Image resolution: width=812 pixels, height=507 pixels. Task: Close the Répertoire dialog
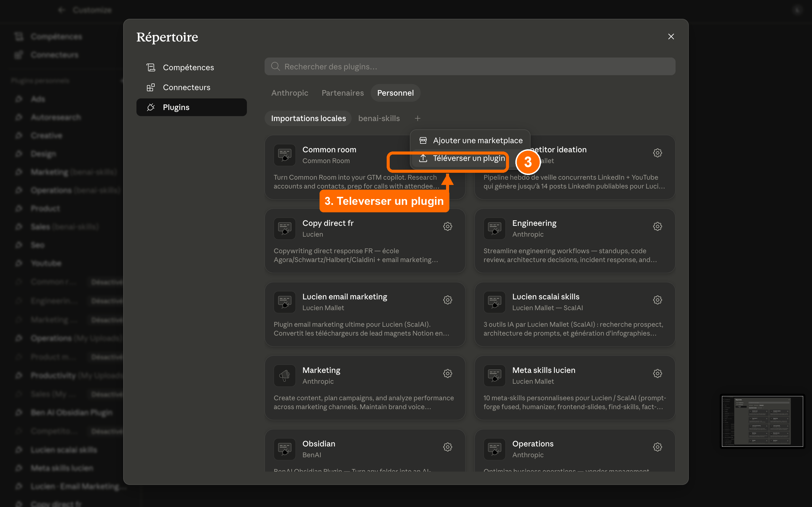coord(671,36)
